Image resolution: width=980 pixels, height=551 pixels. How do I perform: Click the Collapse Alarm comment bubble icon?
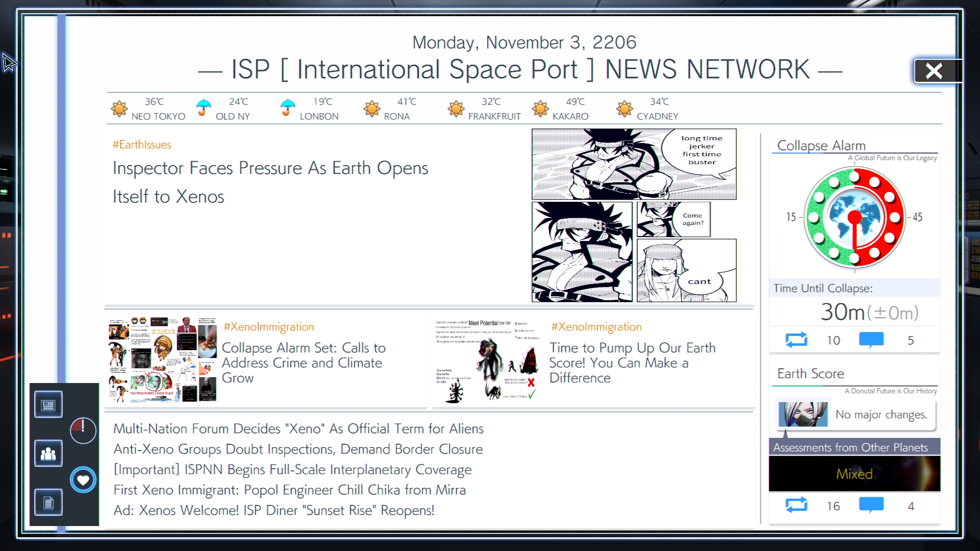point(871,339)
